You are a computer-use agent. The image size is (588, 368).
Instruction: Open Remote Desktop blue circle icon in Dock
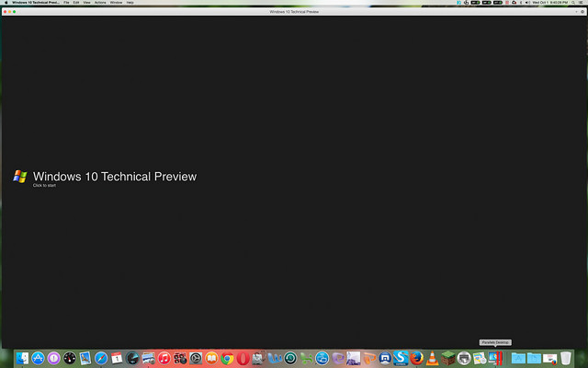[322, 358]
